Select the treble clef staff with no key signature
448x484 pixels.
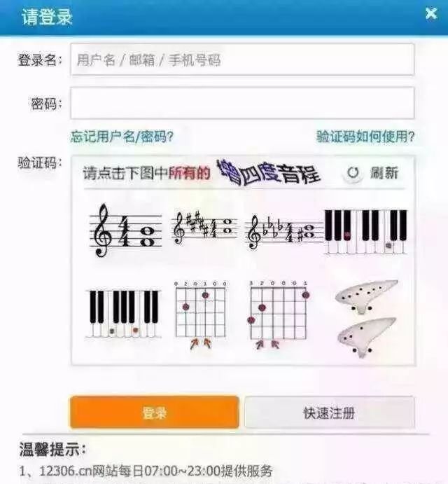125,230
